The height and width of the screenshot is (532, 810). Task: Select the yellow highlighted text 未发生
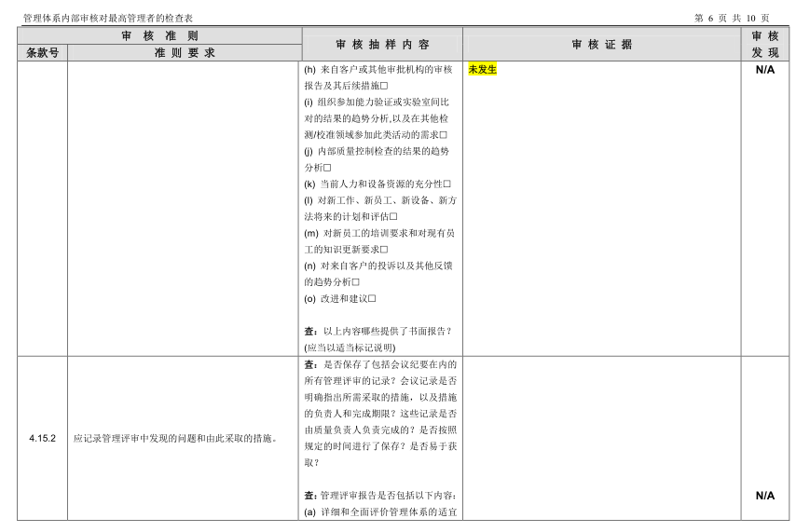pyautogui.click(x=483, y=69)
